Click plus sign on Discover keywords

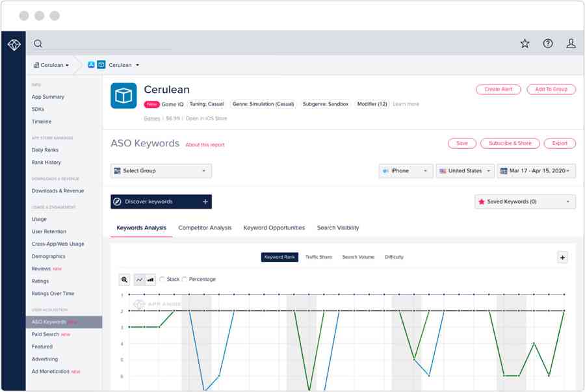[205, 202]
